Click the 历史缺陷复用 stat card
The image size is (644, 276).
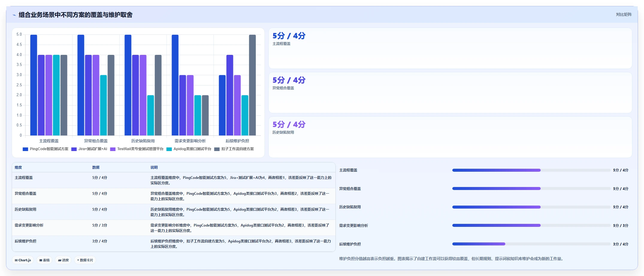(450, 137)
